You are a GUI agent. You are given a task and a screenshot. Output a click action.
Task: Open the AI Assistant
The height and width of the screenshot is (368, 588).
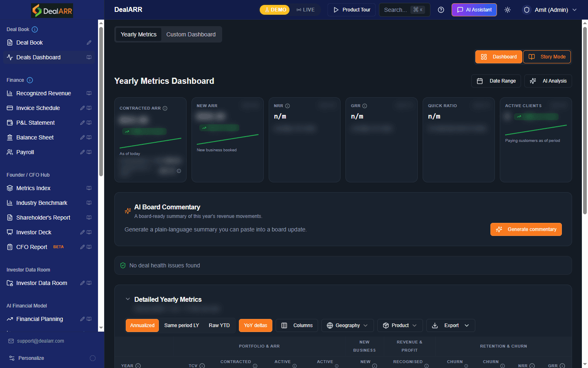[x=474, y=10]
